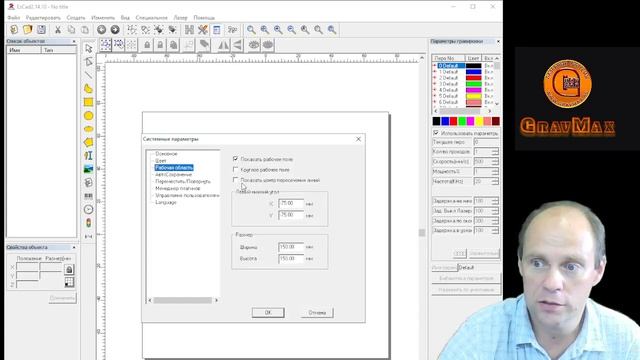Select the barcode tool icon
The width and height of the screenshot is (640, 360).
coord(89,196)
